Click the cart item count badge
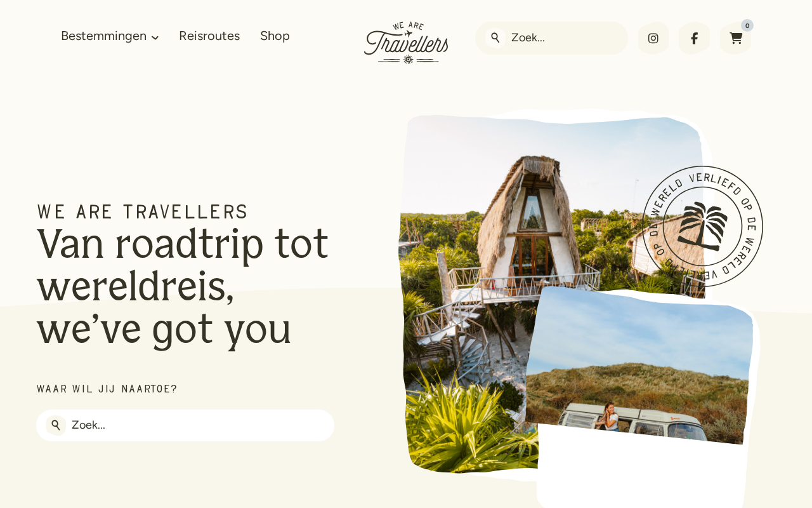The image size is (812, 508). tap(747, 25)
